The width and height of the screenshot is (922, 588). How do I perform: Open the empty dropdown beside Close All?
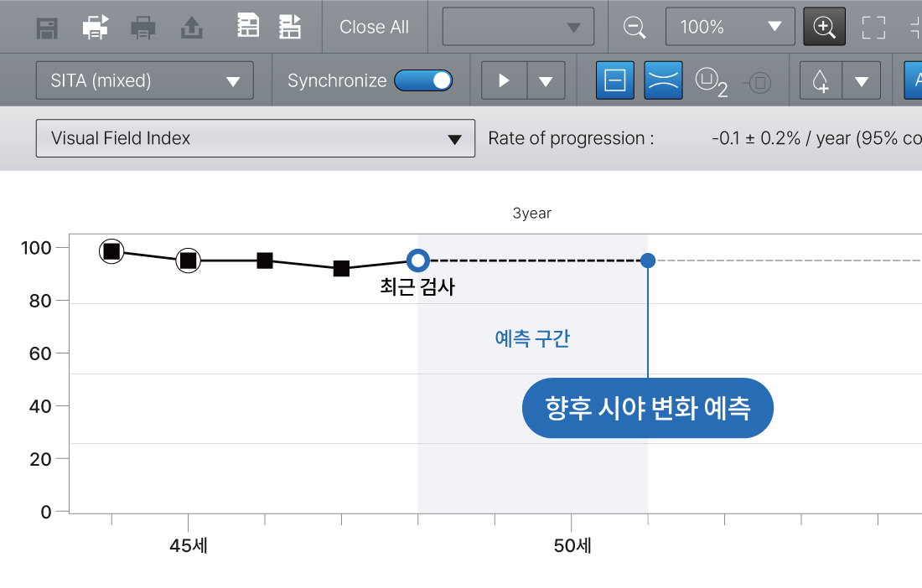point(518,27)
